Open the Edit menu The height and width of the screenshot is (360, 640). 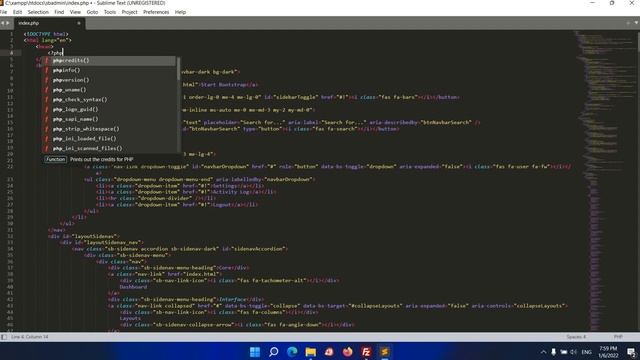click(x=17, y=12)
